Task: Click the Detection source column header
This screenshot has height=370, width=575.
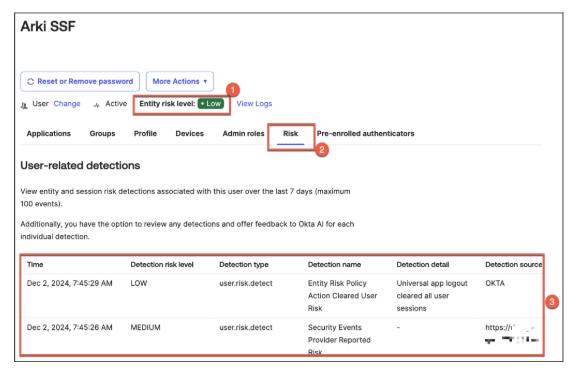Action: 513,264
